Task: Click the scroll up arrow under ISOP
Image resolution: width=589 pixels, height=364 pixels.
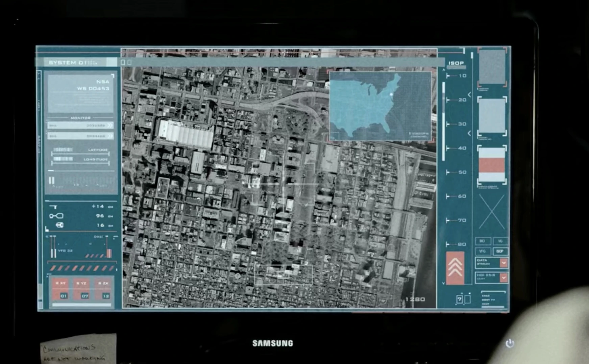Action: [x=444, y=70]
